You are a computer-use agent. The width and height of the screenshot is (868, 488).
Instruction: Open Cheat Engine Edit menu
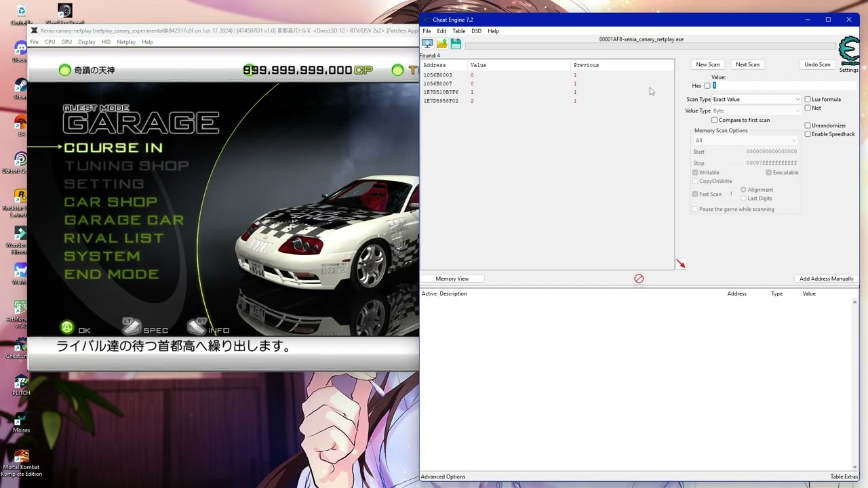(441, 31)
